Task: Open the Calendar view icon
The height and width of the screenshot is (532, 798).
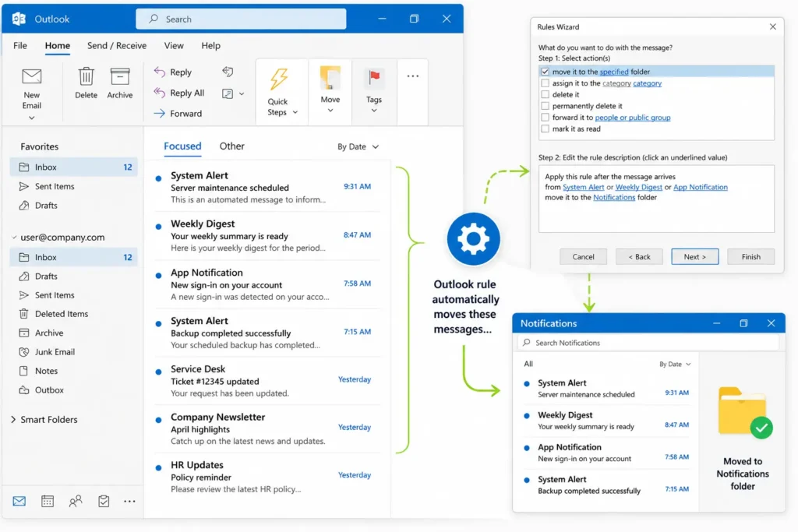Action: (x=48, y=501)
